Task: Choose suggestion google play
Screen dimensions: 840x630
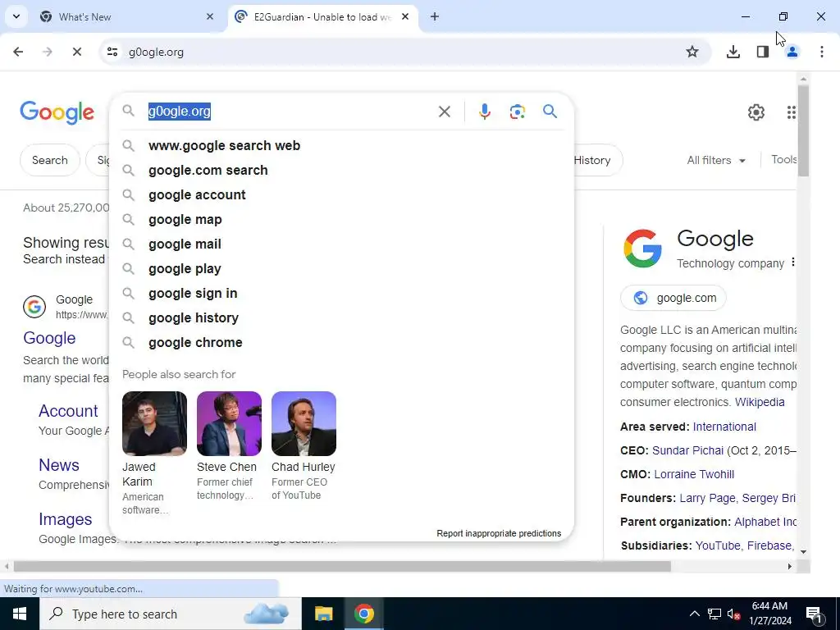Action: (342, 269)
